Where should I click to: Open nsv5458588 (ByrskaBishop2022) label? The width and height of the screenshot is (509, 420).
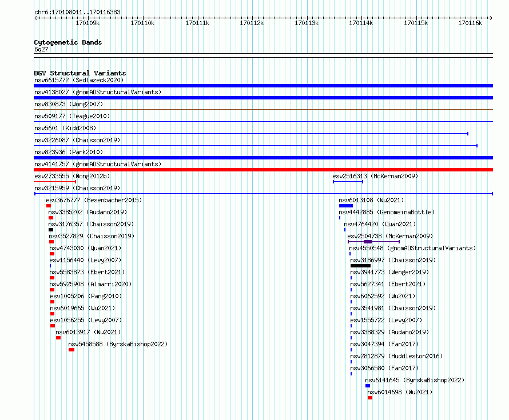point(118,344)
